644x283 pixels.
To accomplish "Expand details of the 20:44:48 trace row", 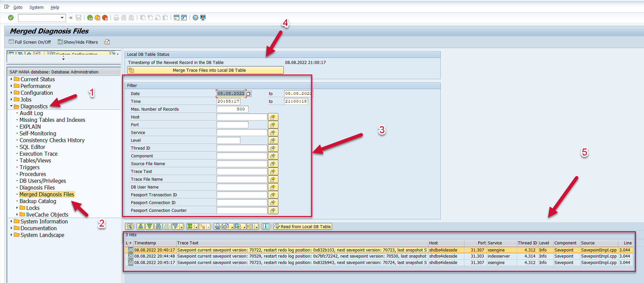I will pyautogui.click(x=131, y=256).
